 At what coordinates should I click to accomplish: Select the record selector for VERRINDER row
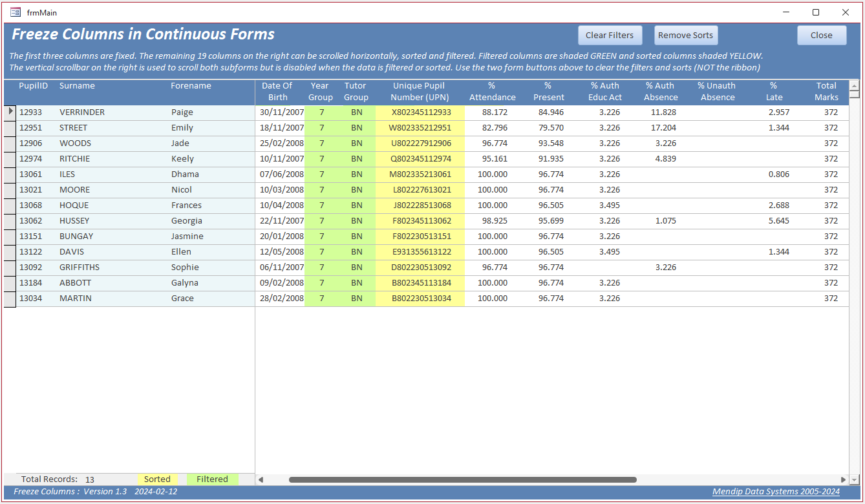(x=10, y=112)
